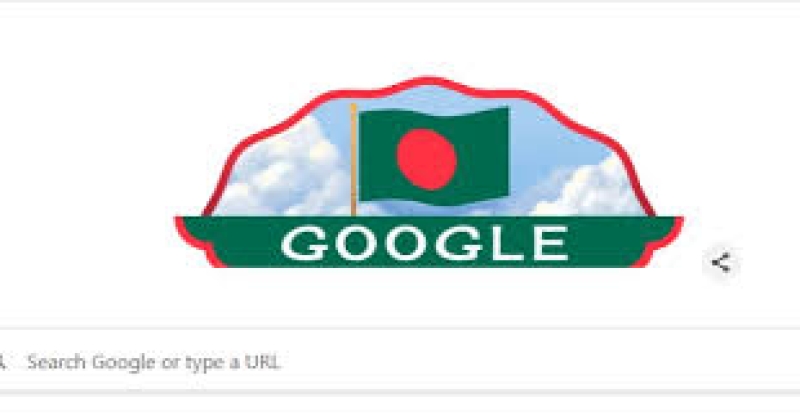The width and height of the screenshot is (800, 420).
Task: Click the second G in GOOGLE banner
Action: 464,244
